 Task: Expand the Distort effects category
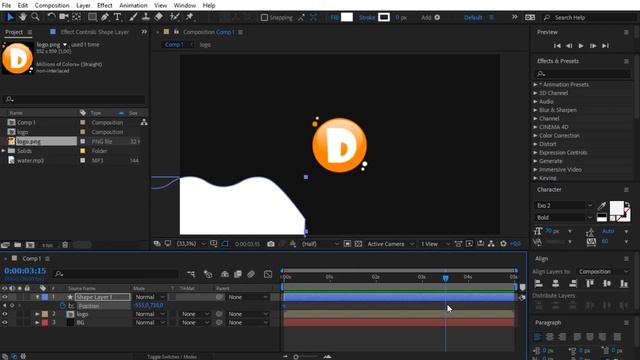(536, 144)
